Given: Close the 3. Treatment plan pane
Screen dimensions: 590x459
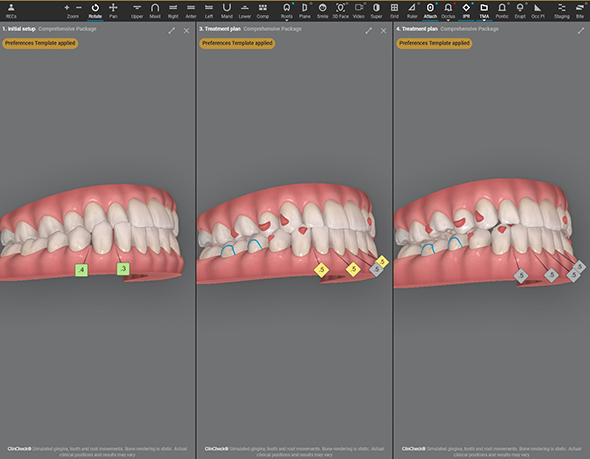Looking at the screenshot, I should tap(383, 31).
